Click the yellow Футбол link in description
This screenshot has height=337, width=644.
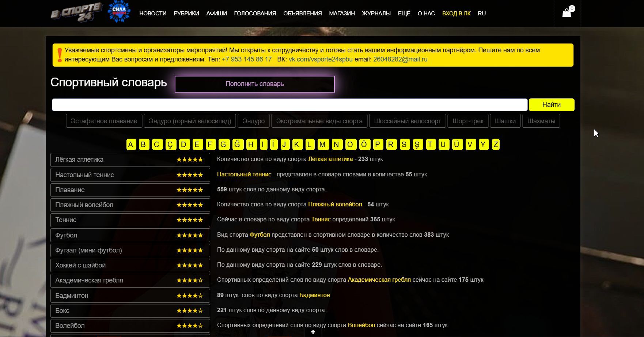(260, 235)
